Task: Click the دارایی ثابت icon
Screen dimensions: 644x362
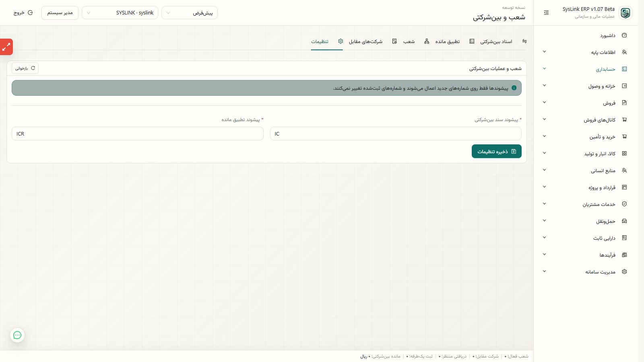Action: point(624,238)
